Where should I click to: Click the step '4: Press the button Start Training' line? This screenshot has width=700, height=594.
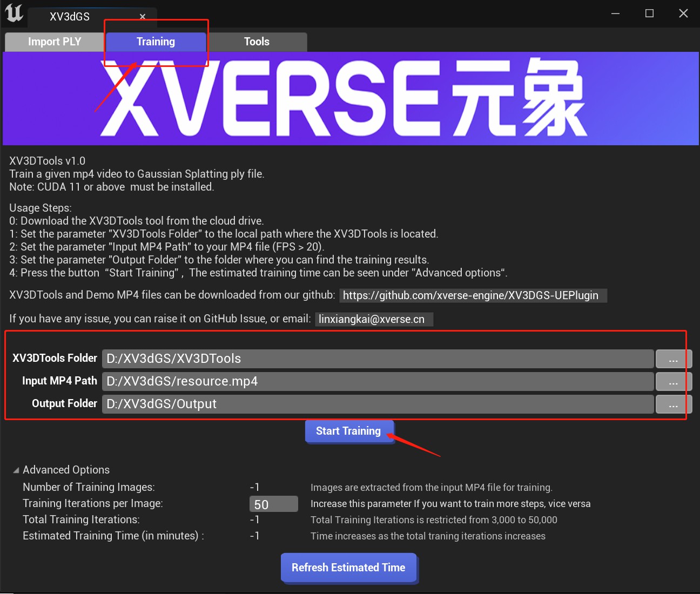coord(258,273)
